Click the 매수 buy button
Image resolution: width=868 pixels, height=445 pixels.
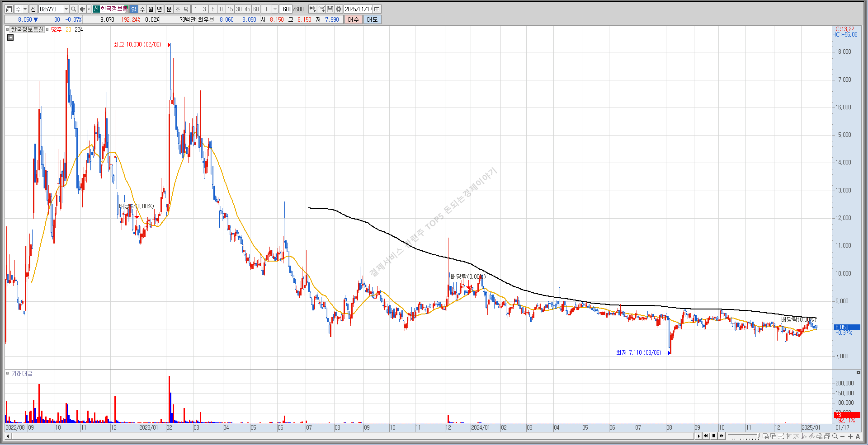(354, 19)
